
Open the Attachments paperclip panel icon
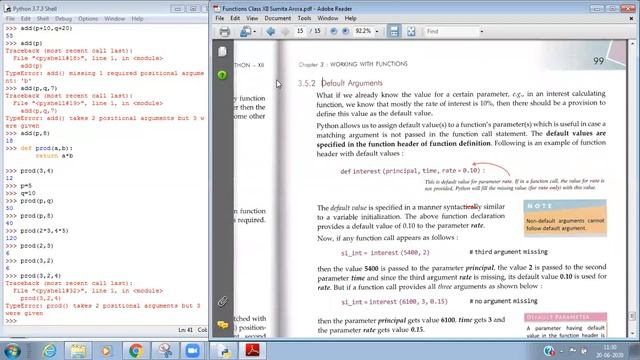[x=222, y=301]
